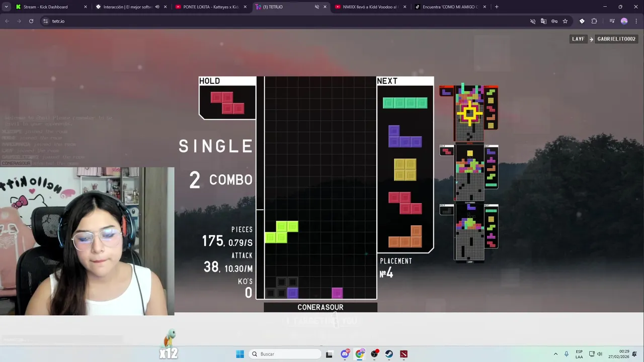The image size is (644, 362).
Task: Open the Chrome three-dot menu
Action: (x=636, y=21)
